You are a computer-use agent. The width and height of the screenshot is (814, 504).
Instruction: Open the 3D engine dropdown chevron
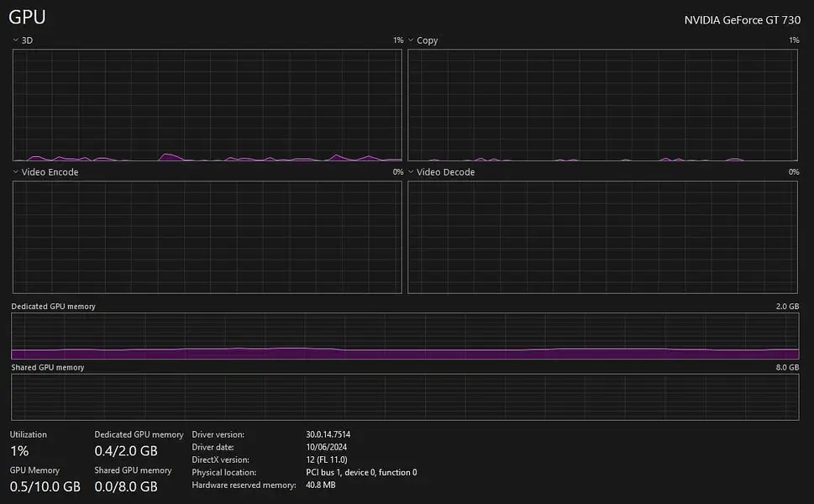pos(15,40)
